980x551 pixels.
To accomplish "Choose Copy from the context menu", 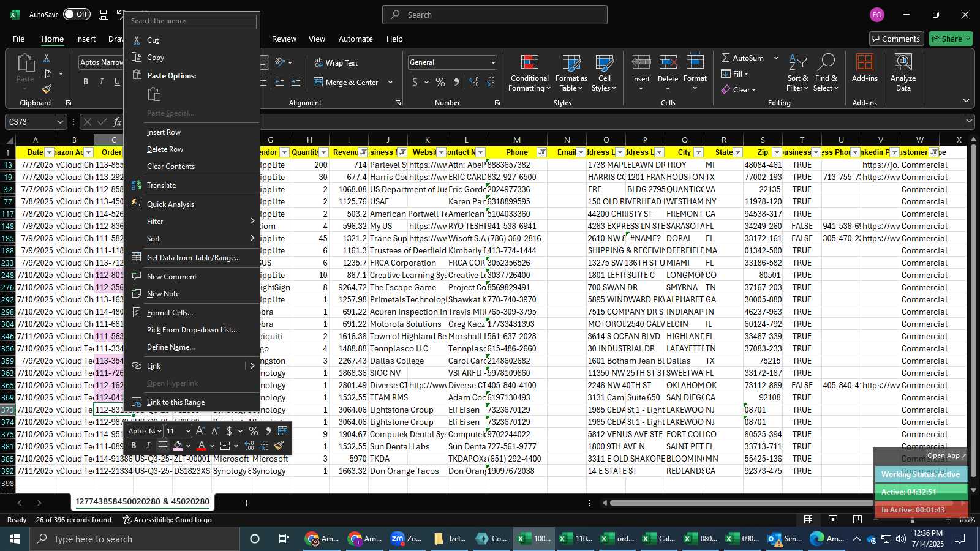I will coord(155,58).
